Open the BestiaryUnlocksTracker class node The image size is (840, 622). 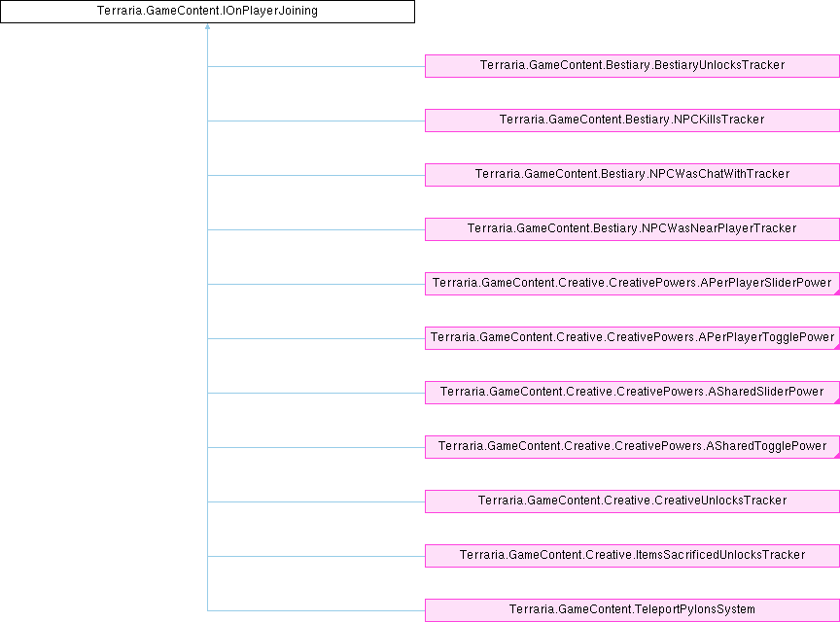[632, 66]
